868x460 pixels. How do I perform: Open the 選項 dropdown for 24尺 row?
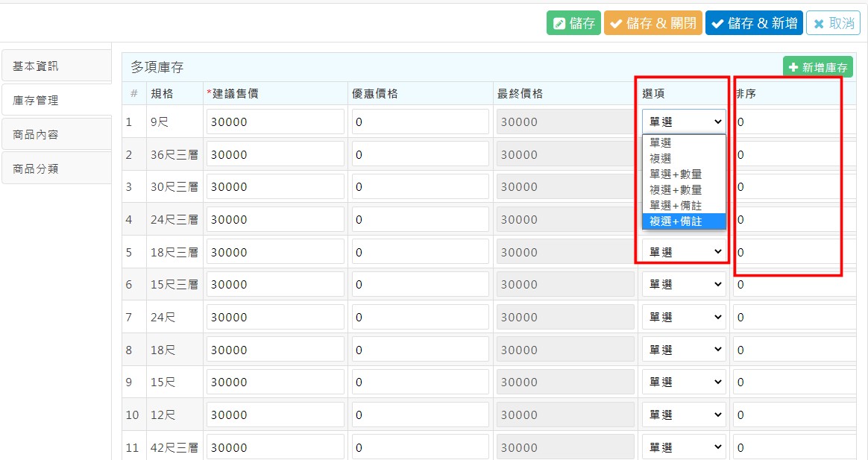(x=684, y=318)
